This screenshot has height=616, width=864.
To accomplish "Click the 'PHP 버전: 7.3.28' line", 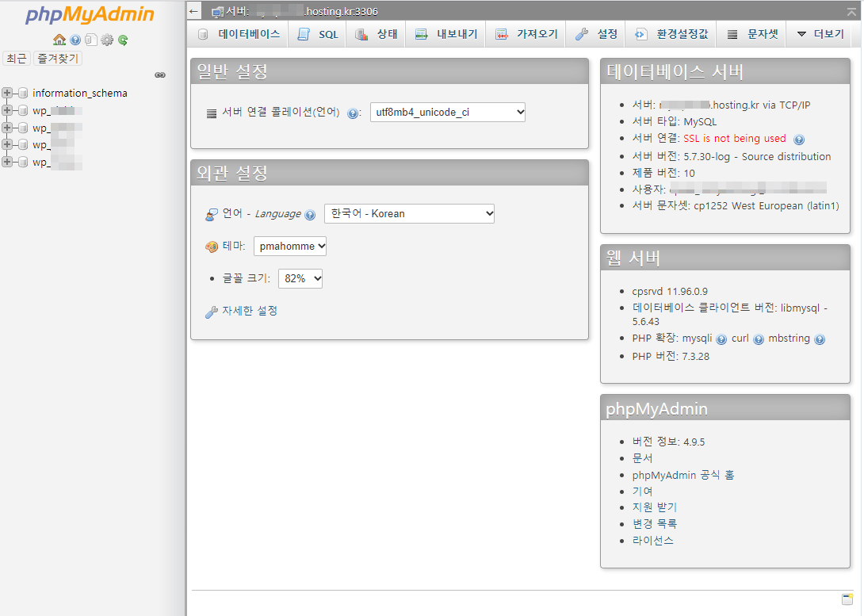I will (671, 357).
